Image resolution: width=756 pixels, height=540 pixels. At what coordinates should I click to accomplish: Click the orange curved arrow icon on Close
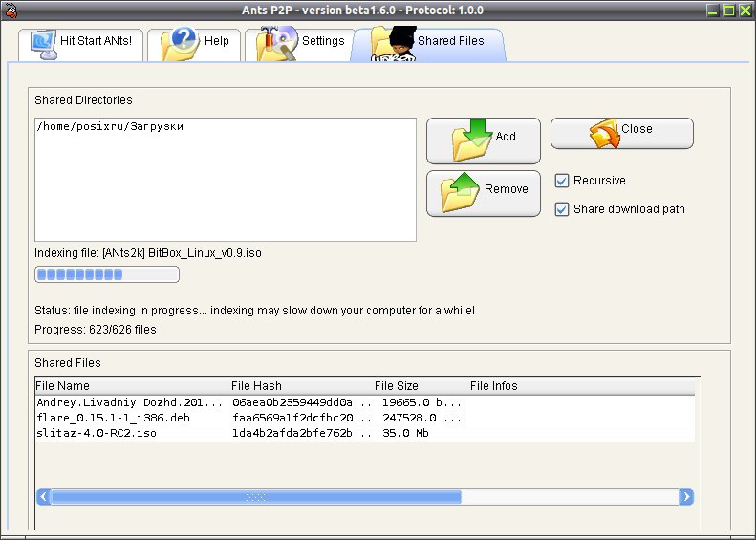[x=604, y=133]
